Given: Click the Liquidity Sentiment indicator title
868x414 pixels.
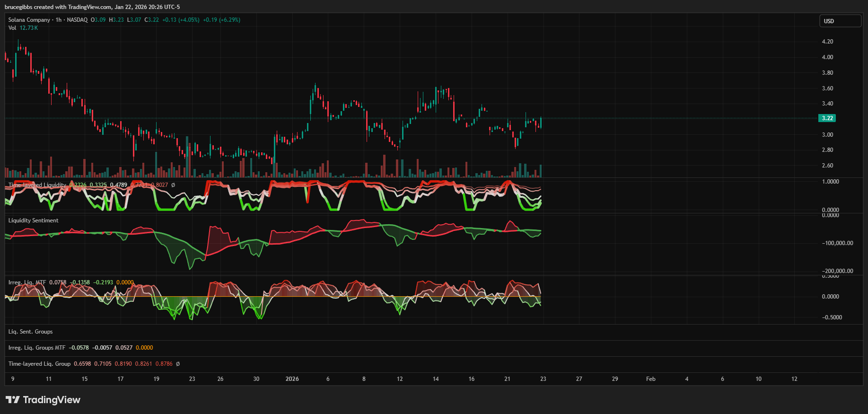Looking at the screenshot, I should click(33, 220).
